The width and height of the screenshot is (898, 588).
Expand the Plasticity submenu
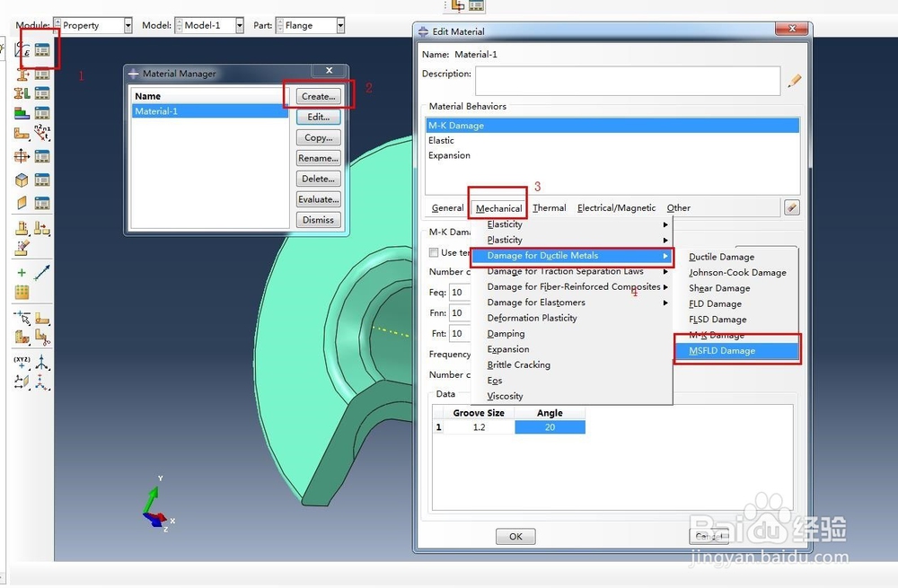pyautogui.click(x=571, y=240)
